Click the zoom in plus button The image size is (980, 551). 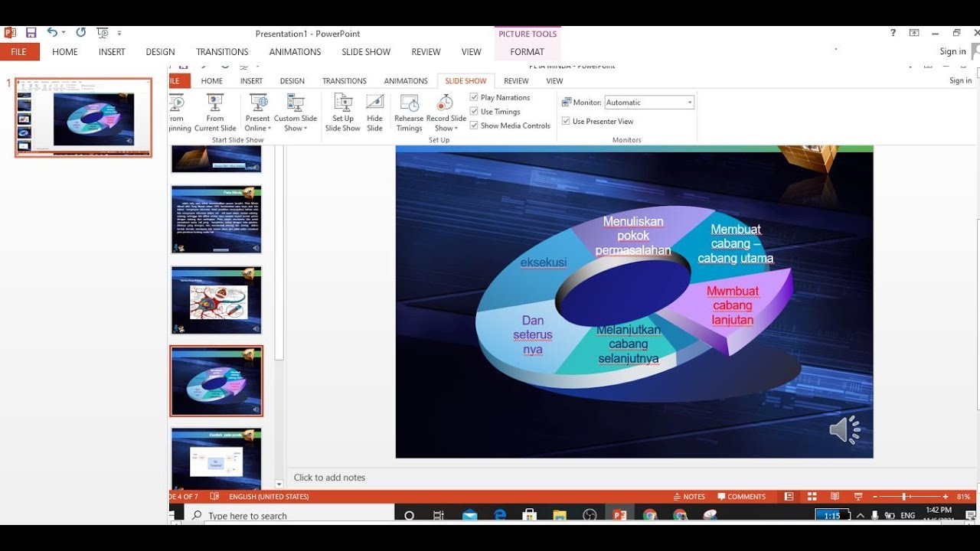pos(946,497)
